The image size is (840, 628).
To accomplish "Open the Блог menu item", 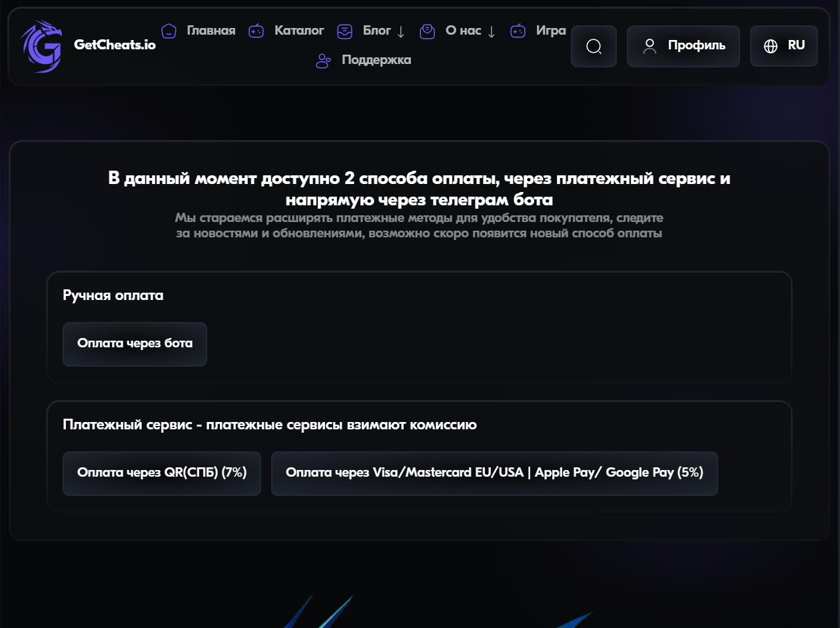I will click(377, 31).
